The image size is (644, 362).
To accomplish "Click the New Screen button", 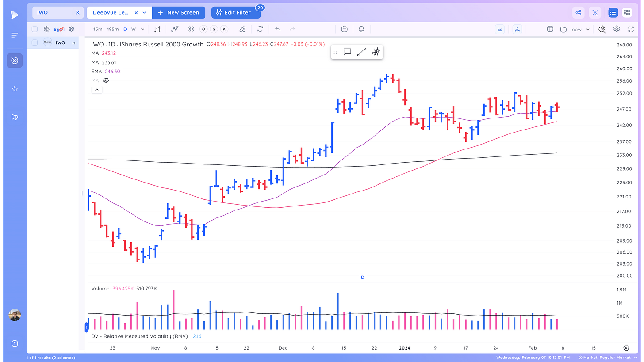I will click(x=179, y=12).
